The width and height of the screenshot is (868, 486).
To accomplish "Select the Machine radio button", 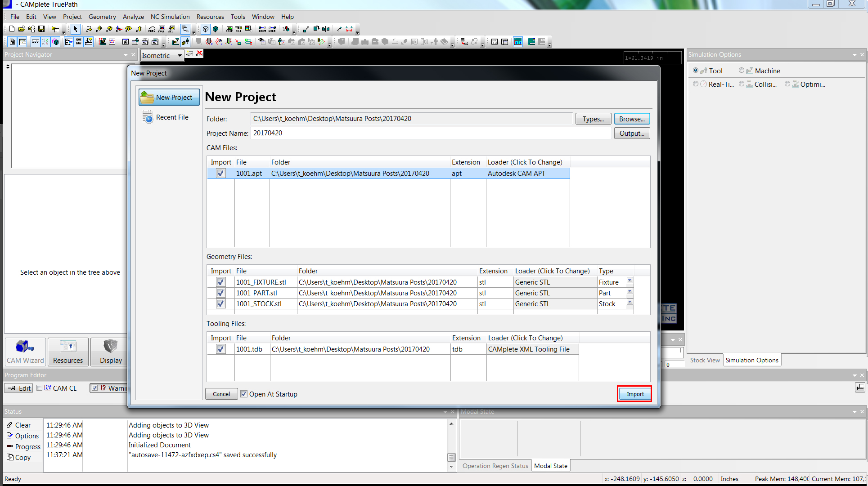I will 742,71.
